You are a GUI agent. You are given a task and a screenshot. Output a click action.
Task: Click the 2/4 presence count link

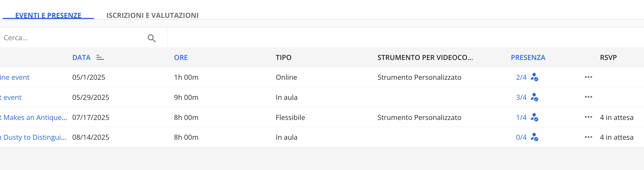[x=521, y=77]
